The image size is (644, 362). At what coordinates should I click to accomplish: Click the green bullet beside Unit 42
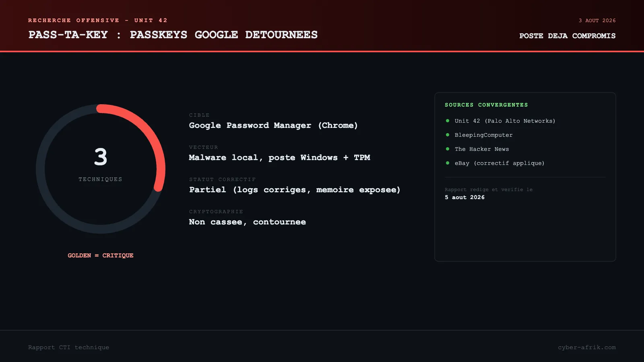point(448,121)
